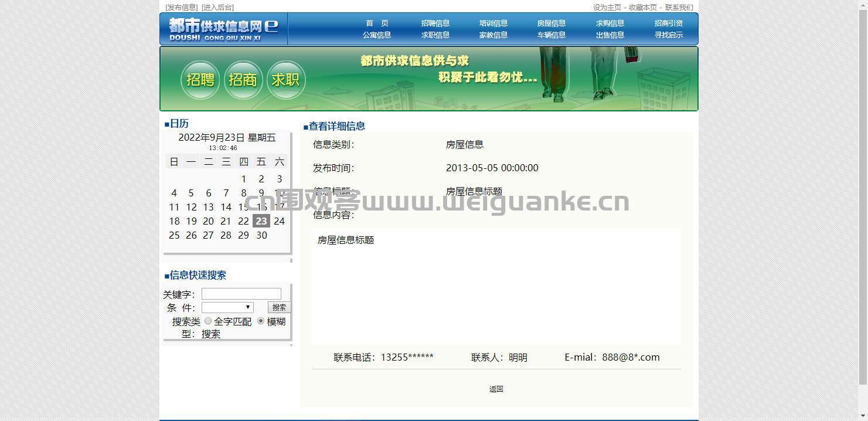The image size is (868, 421).
Task: Click the 关键字 input field
Action: 241,294
